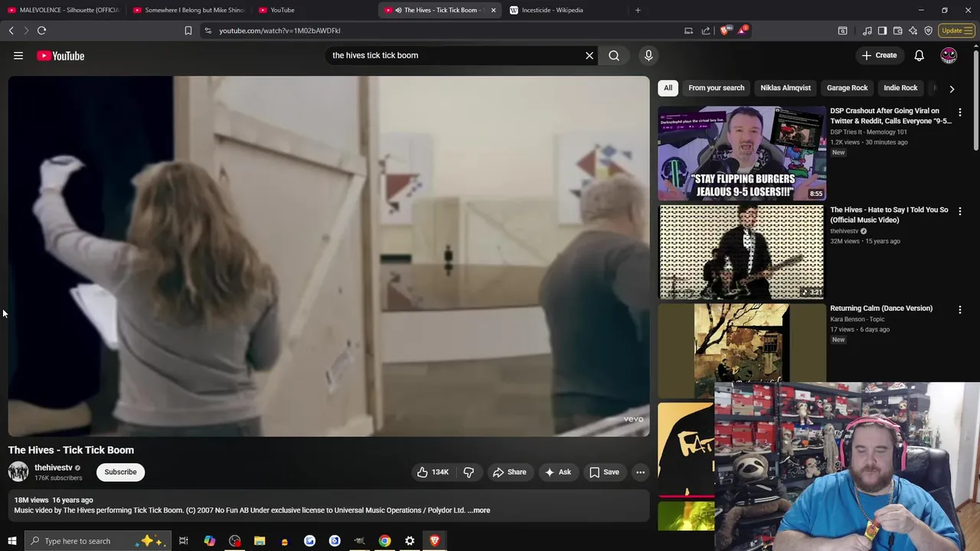Go back with the browser back arrow
980x551 pixels.
pos(11,31)
